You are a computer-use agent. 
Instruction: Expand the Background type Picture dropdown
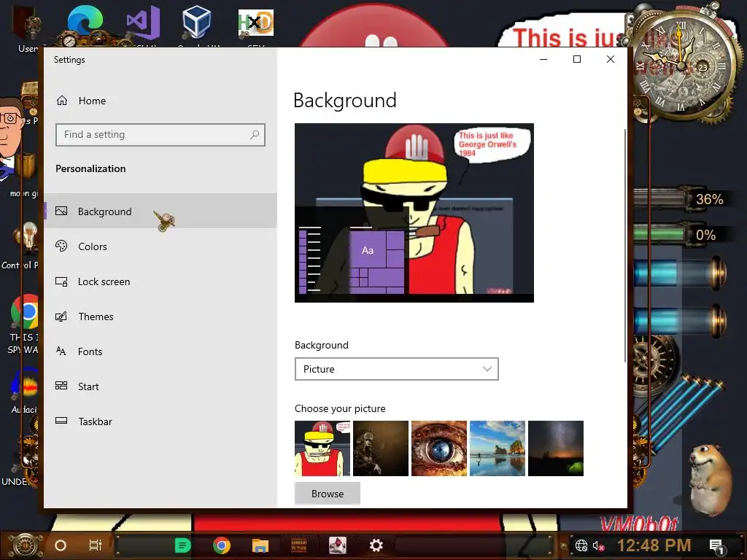(x=396, y=369)
